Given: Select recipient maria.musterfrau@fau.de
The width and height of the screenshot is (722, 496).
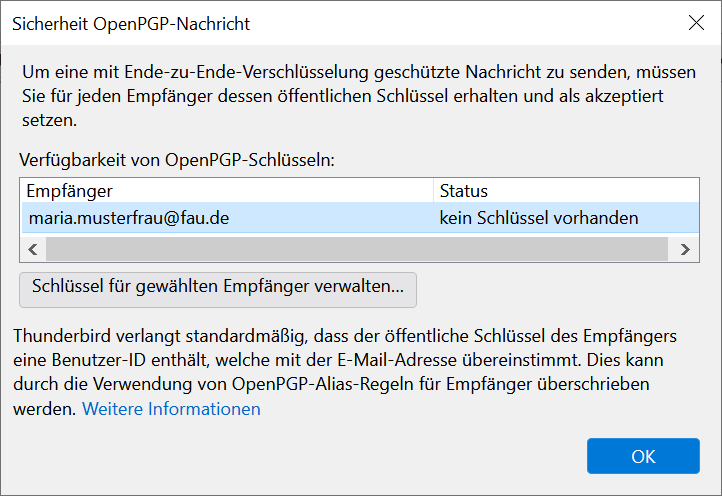Looking at the screenshot, I should (x=128, y=217).
